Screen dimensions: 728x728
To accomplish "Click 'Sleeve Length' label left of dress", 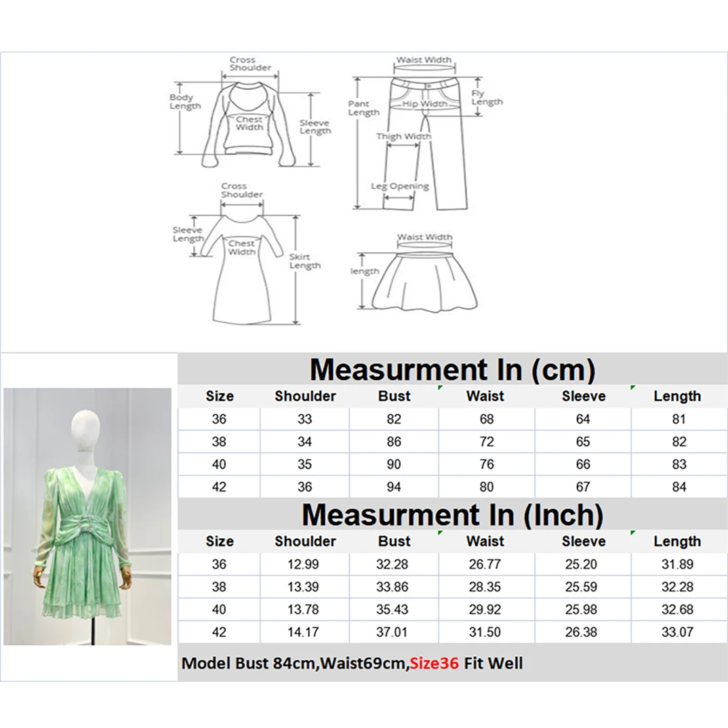I will pyautogui.click(x=188, y=234).
